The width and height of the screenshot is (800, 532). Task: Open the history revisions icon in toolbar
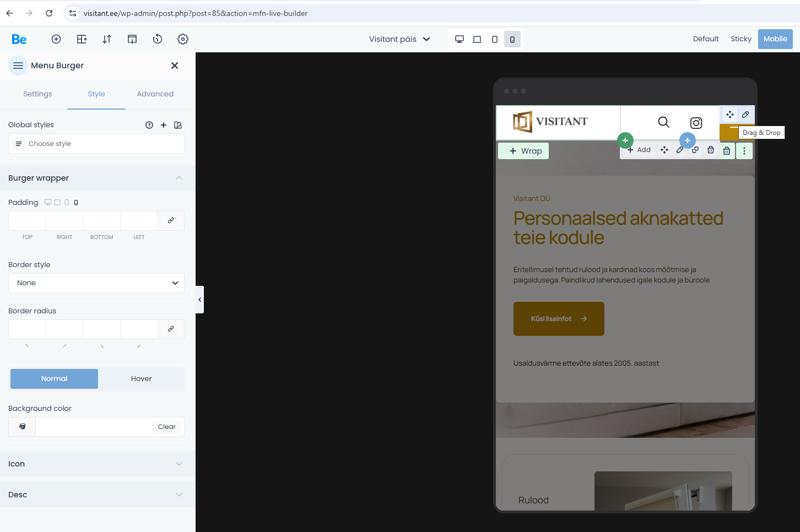coord(158,39)
